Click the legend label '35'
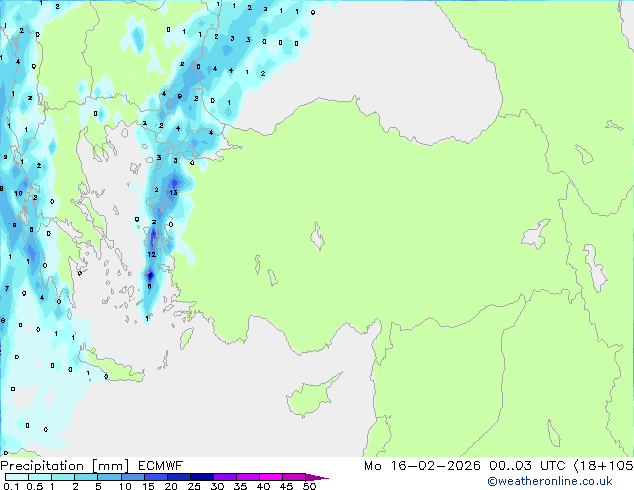 (240, 486)
